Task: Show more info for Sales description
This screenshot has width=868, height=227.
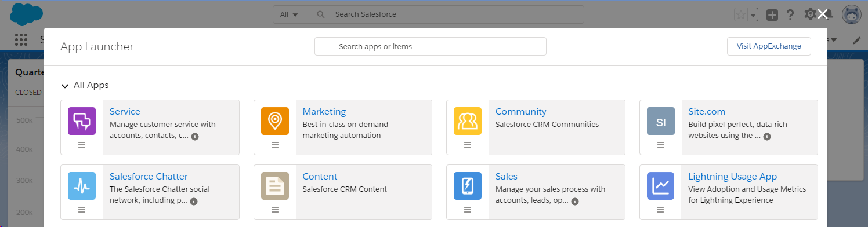Action: (574, 202)
